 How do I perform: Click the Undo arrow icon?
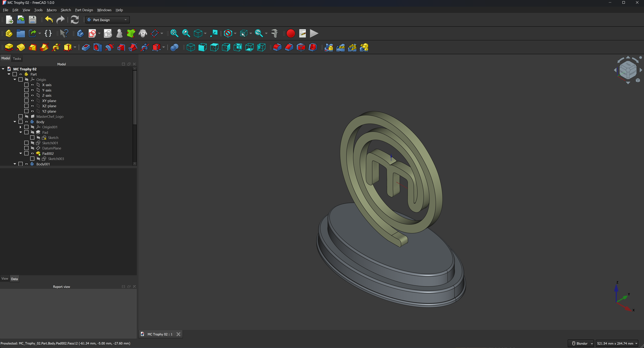pos(49,20)
